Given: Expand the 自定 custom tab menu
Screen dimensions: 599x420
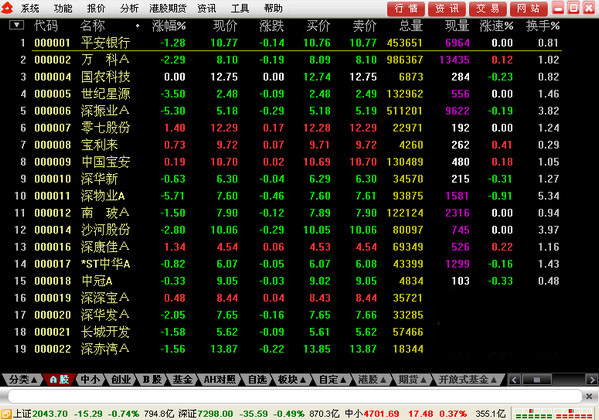Looking at the screenshot, I should tap(332, 379).
